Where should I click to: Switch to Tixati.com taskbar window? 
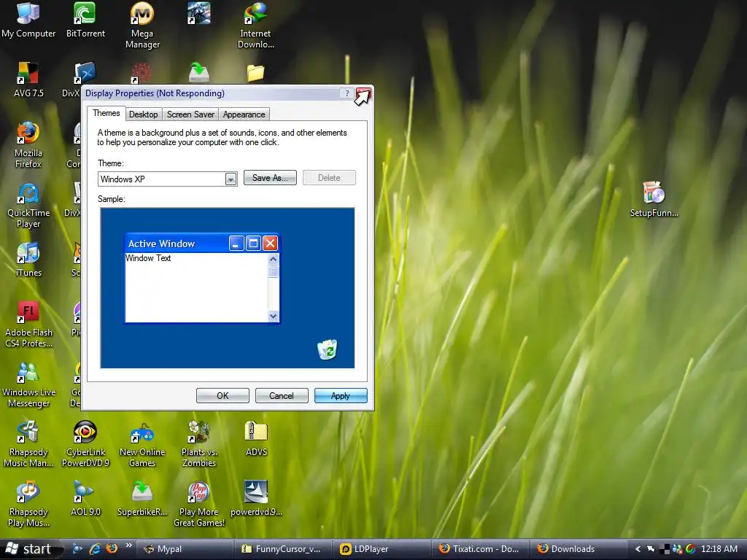(480, 549)
